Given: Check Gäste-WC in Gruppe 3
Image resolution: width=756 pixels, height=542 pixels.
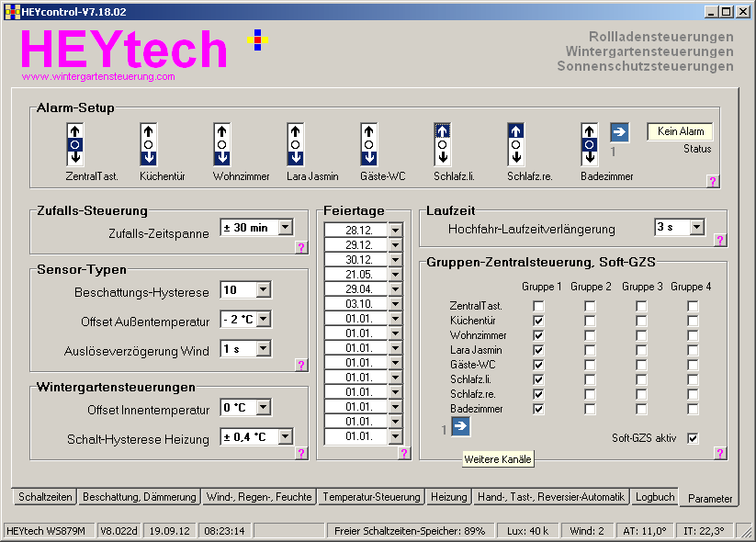Looking at the screenshot, I should coord(641,365).
